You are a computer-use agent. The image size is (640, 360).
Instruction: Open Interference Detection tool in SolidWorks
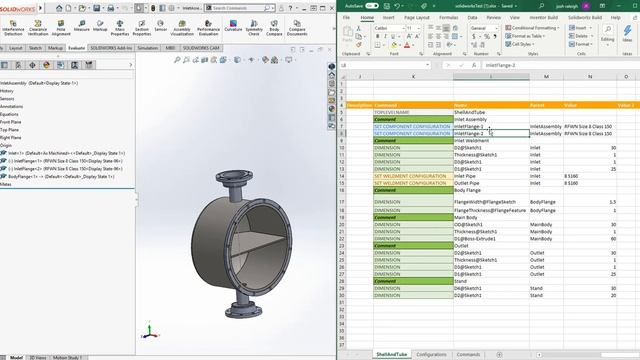click(x=13, y=27)
